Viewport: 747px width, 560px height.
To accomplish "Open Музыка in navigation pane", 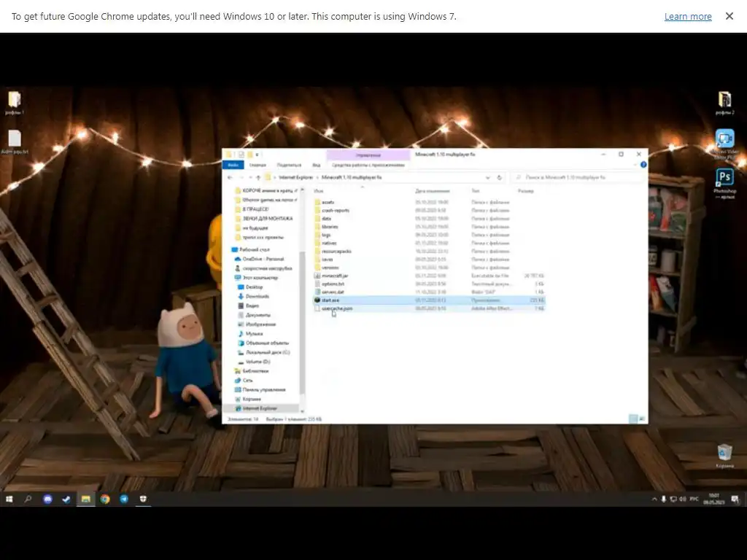I will (254, 334).
